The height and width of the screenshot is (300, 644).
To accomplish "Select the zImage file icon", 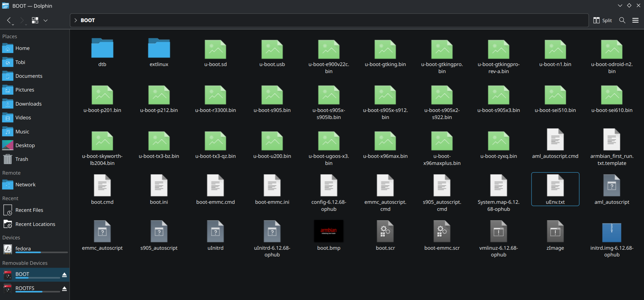I will [x=555, y=231].
